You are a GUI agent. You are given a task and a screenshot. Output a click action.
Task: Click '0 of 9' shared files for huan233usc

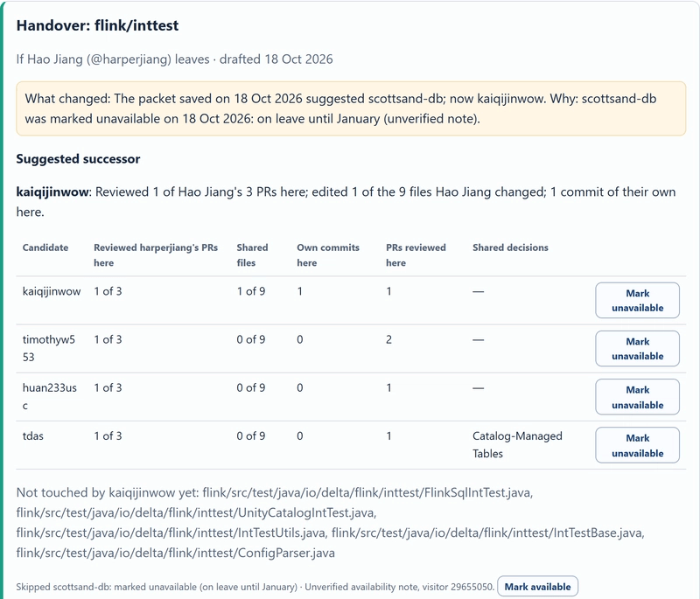pos(251,387)
